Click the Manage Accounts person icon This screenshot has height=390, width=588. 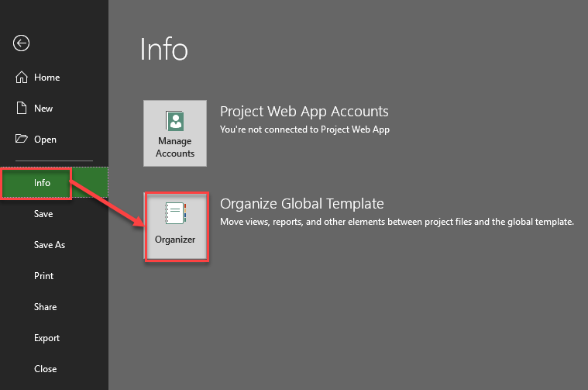(x=175, y=121)
